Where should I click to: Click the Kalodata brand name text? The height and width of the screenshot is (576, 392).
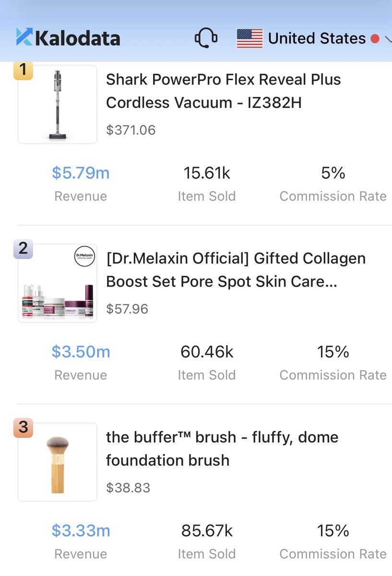(x=78, y=38)
